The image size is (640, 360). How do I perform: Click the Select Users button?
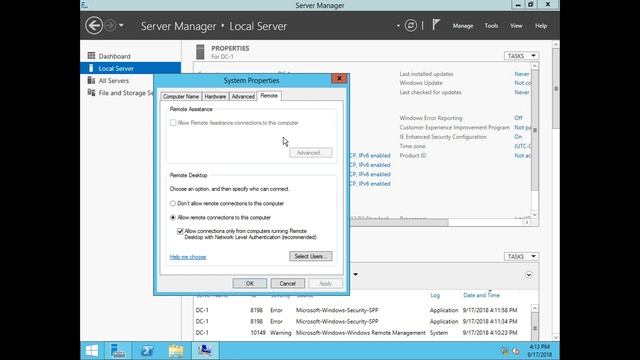[x=311, y=256]
